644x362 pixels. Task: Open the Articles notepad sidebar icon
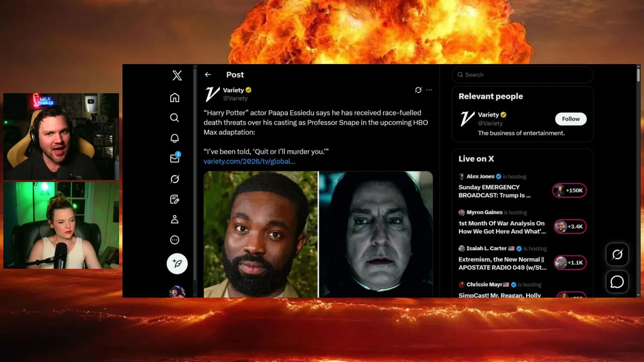175,200
